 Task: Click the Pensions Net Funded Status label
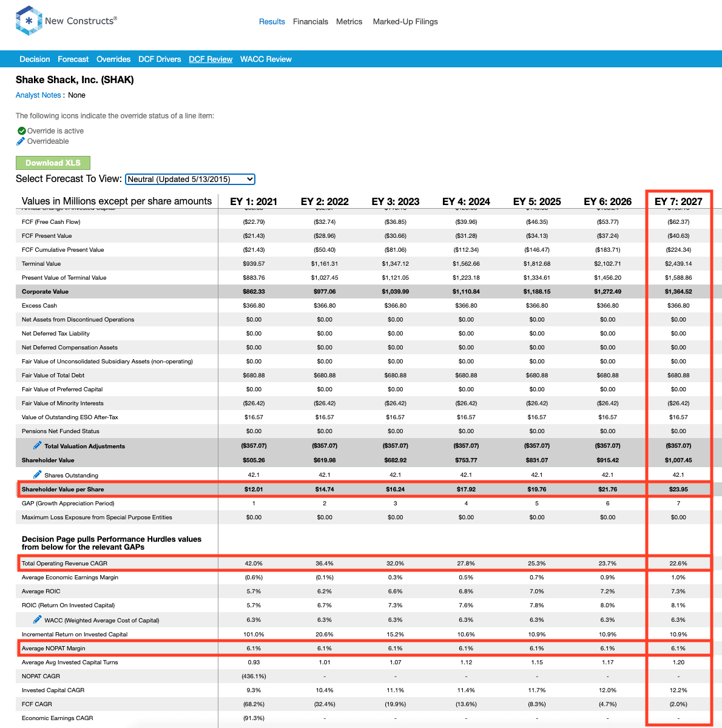(x=61, y=431)
